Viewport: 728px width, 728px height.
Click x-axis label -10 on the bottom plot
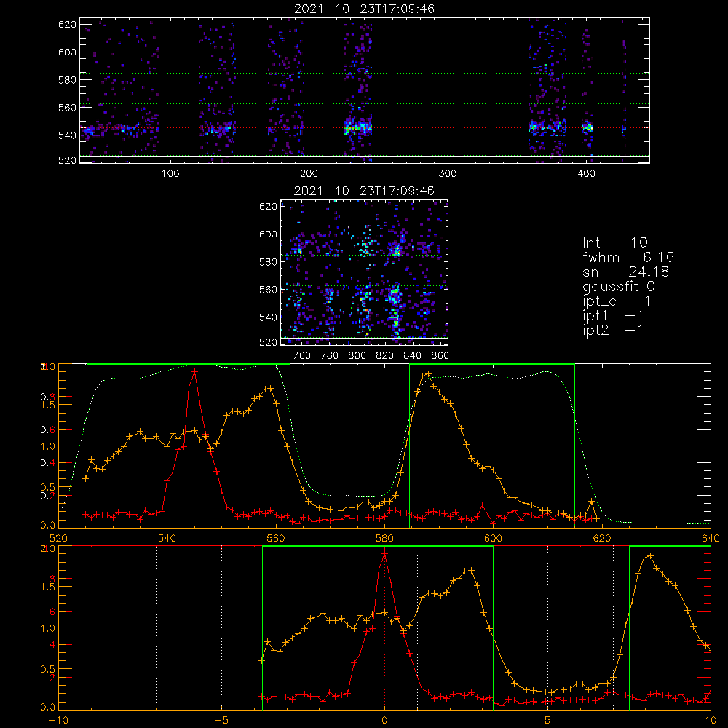coord(58,720)
